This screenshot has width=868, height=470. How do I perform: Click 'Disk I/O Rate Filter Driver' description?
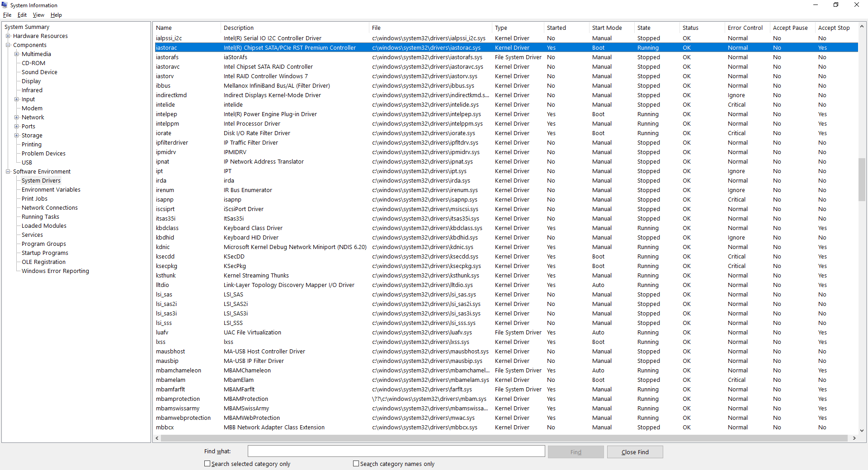click(x=257, y=133)
